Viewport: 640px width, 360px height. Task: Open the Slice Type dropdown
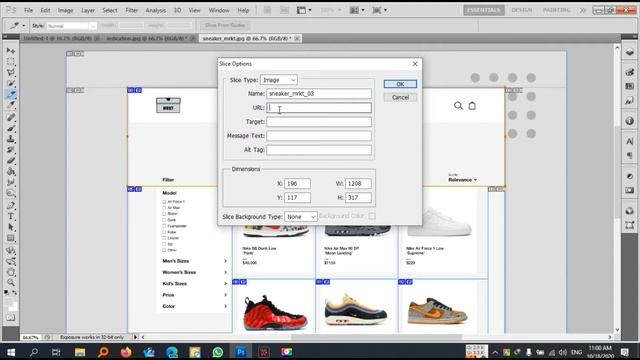(x=279, y=80)
